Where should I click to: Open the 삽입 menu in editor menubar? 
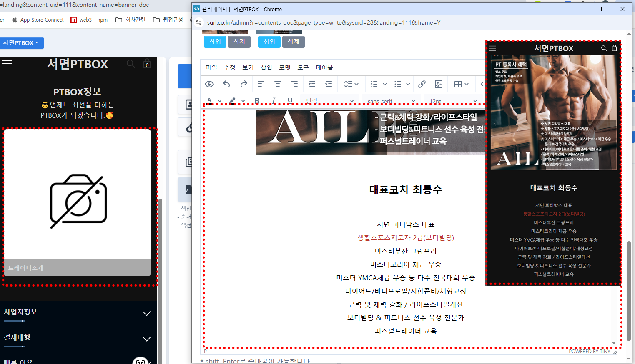coord(266,67)
